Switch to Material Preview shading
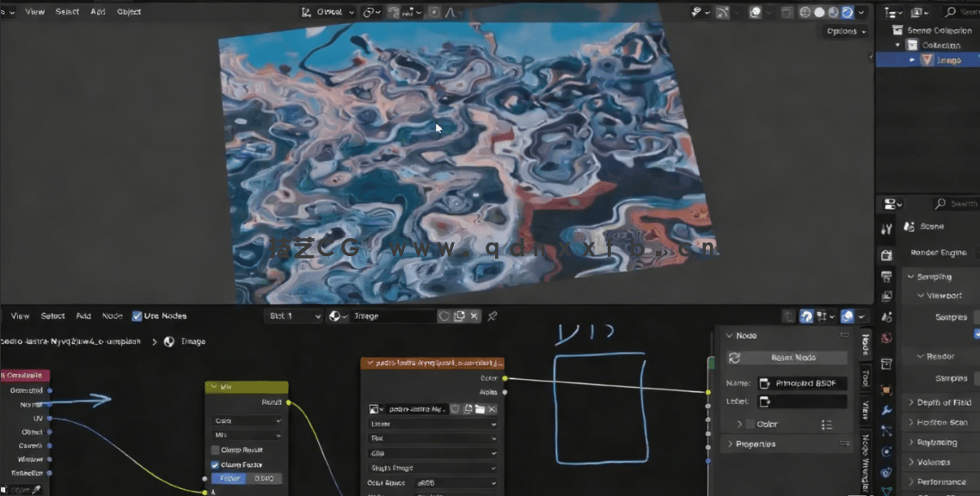The width and height of the screenshot is (980, 496). click(833, 12)
